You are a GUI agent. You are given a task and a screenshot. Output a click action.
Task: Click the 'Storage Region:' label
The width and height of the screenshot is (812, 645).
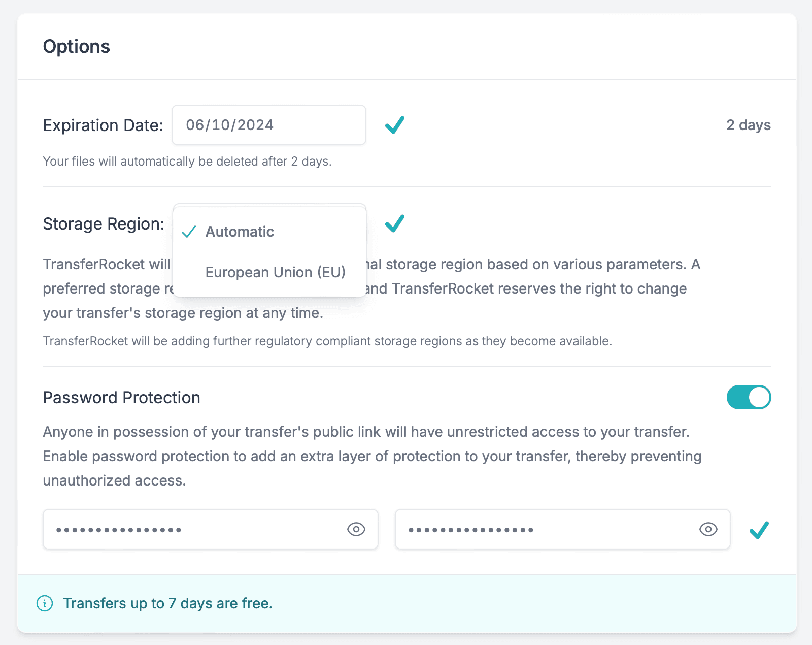(104, 224)
